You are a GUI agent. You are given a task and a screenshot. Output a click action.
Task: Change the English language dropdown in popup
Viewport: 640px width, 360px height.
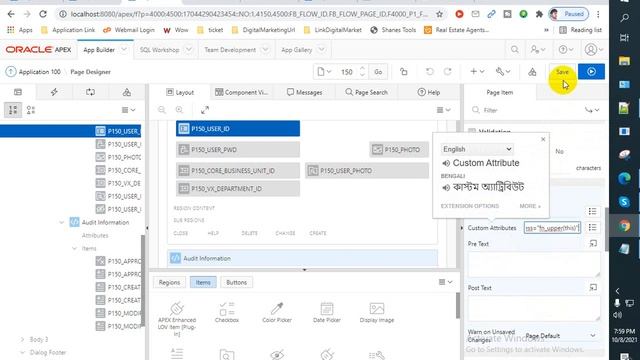point(477,149)
